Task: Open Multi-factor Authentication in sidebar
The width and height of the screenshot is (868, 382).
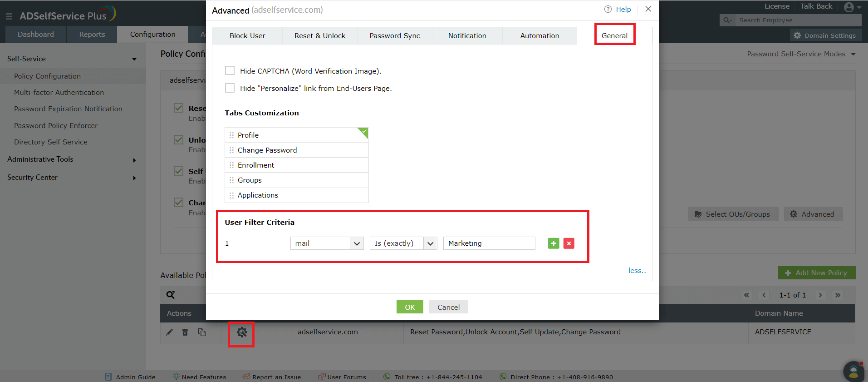Action: tap(59, 93)
